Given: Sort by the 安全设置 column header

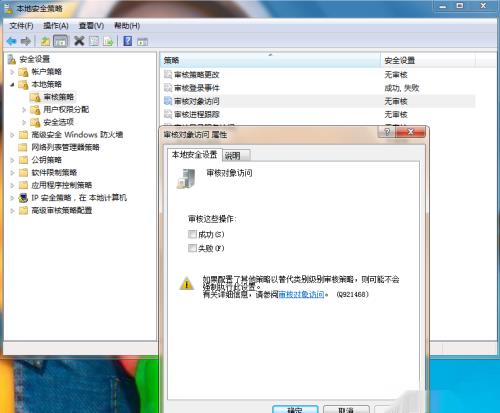Looking at the screenshot, I should pos(428,60).
